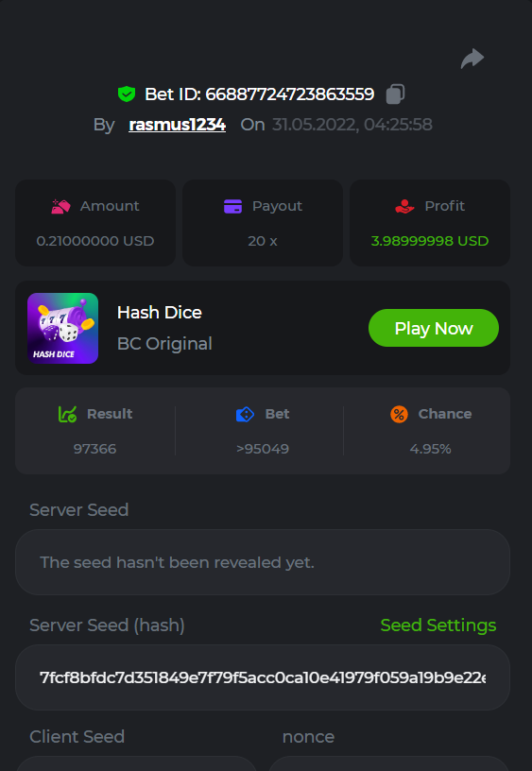Select the Server Seed hash field
The height and width of the screenshot is (771, 532).
tap(263, 677)
